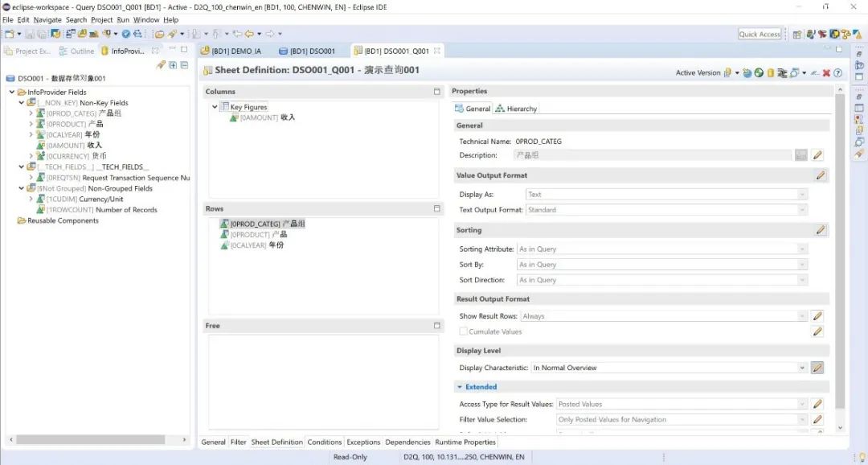Maximize the Free section with its square icon
This screenshot has height=465, width=868.
[x=436, y=325]
